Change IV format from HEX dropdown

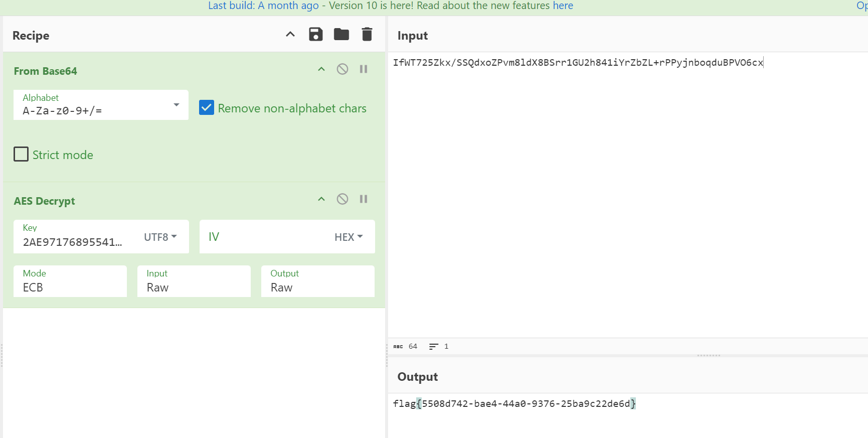tap(349, 237)
